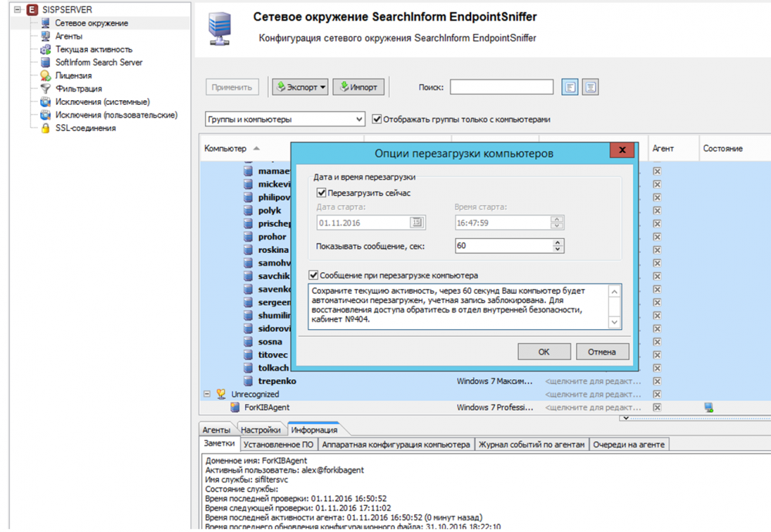Select the ForKIBAgent row name
The width and height of the screenshot is (771, 532).
coord(267,407)
